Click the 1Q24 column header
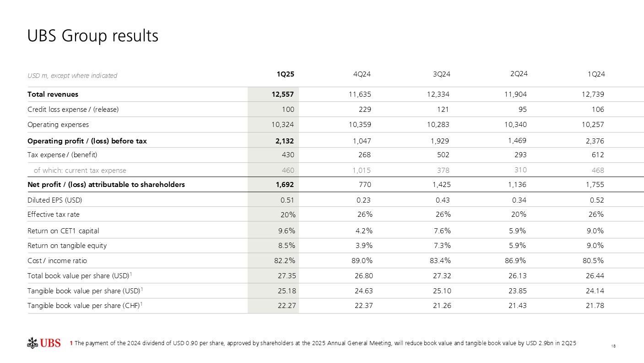The height and width of the screenshot is (363, 644). coord(596,74)
